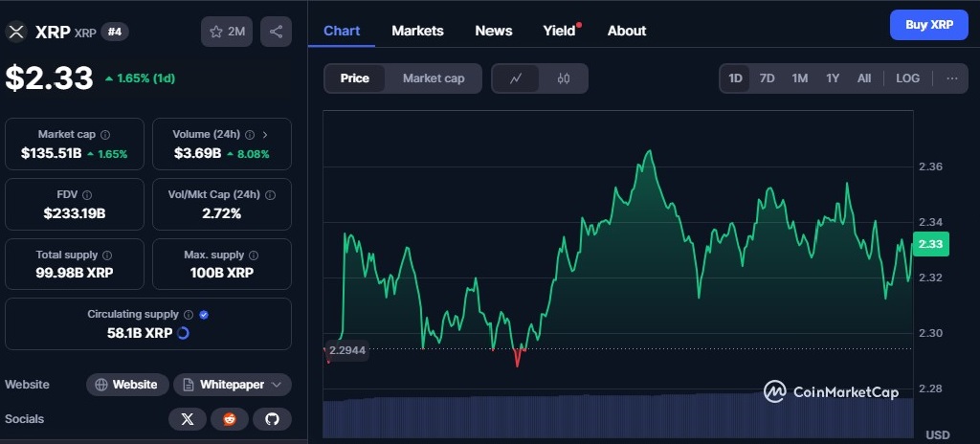Switch to the News tab

494,31
